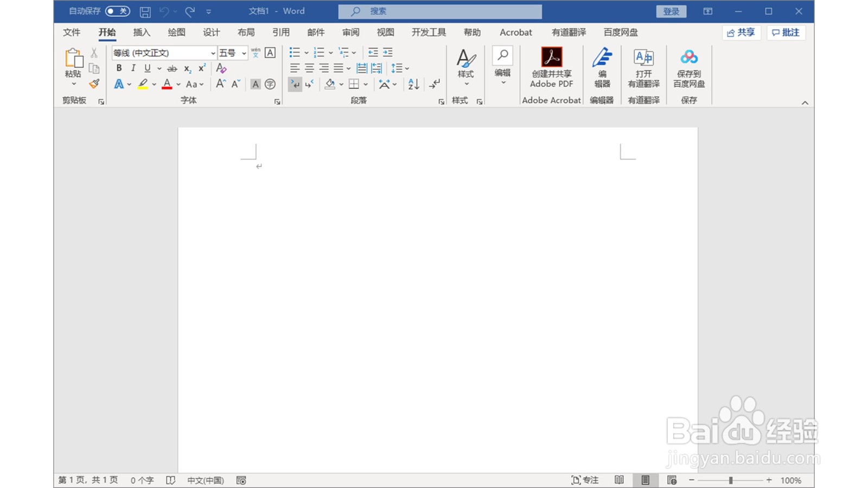This screenshot has width=868, height=488.
Task: Select the Format Painter brush
Action: 94,84
